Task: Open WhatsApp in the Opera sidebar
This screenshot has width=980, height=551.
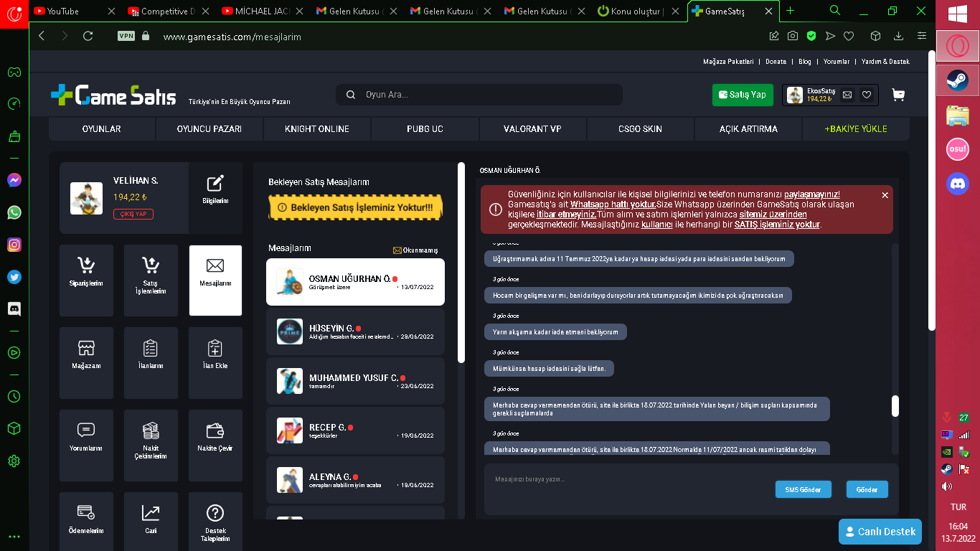Action: pyautogui.click(x=14, y=212)
